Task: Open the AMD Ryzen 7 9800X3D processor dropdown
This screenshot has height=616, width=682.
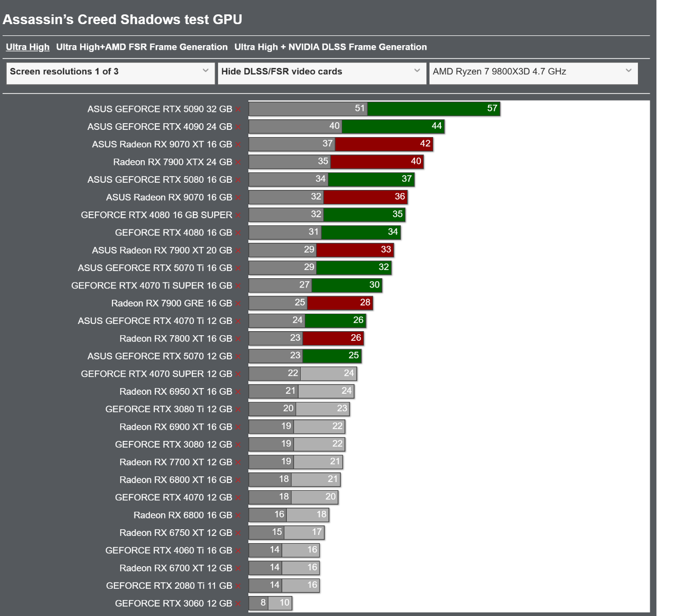Action: coord(533,73)
